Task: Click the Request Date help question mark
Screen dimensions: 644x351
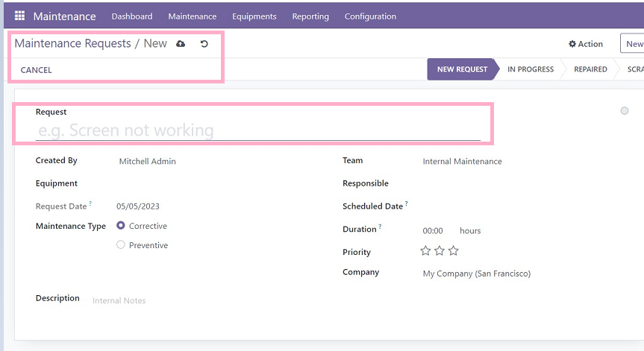Action: (90, 203)
